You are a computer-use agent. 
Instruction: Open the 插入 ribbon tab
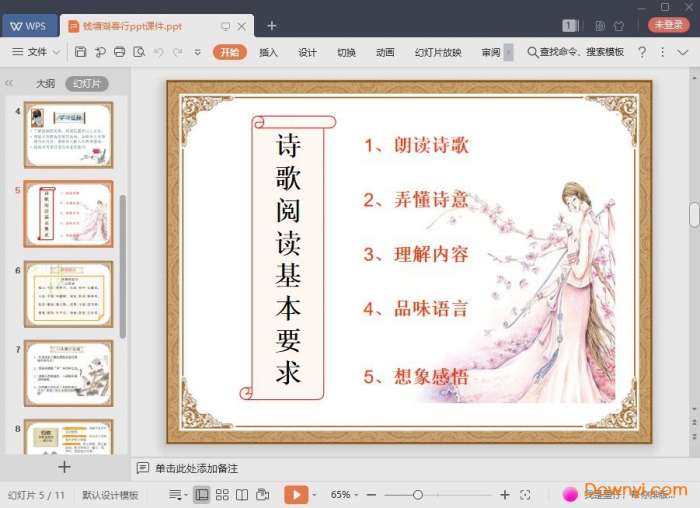[268, 52]
